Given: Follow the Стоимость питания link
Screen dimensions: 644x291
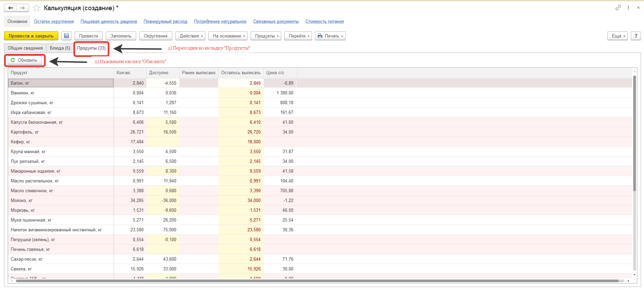Looking at the screenshot, I should click(324, 21).
